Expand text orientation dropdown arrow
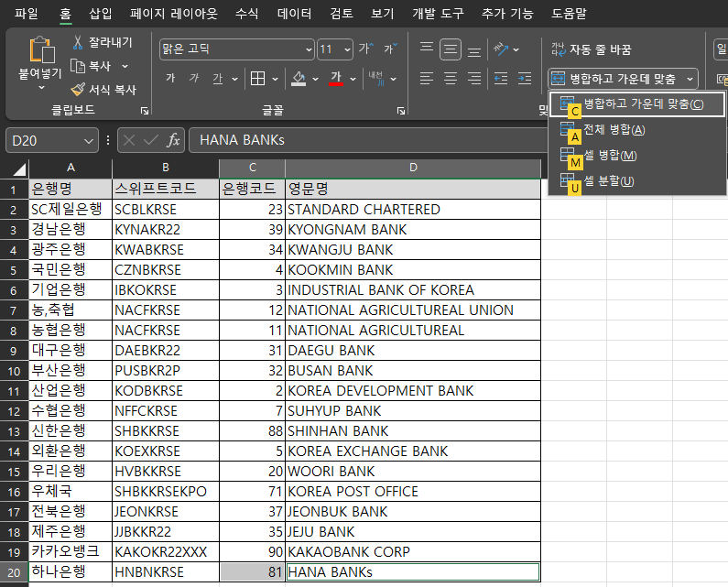The width and height of the screenshot is (728, 587). click(x=516, y=49)
